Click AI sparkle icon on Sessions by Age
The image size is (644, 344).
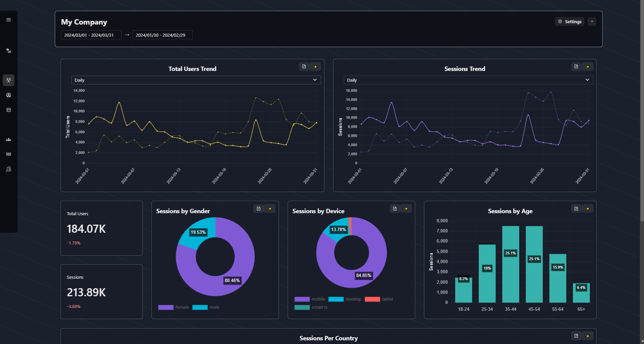(587, 209)
